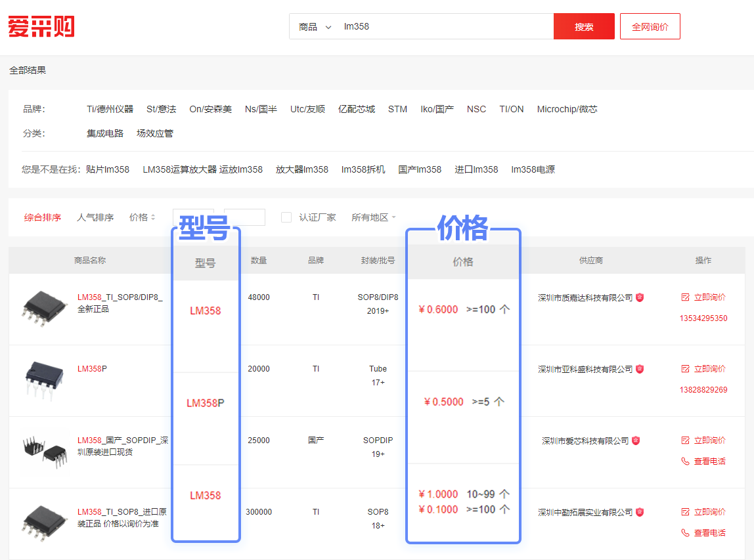Image resolution: width=754 pixels, height=560 pixels.
Task: Open supplier 深圳市爱芯科技有限公司
Action: coord(585,441)
